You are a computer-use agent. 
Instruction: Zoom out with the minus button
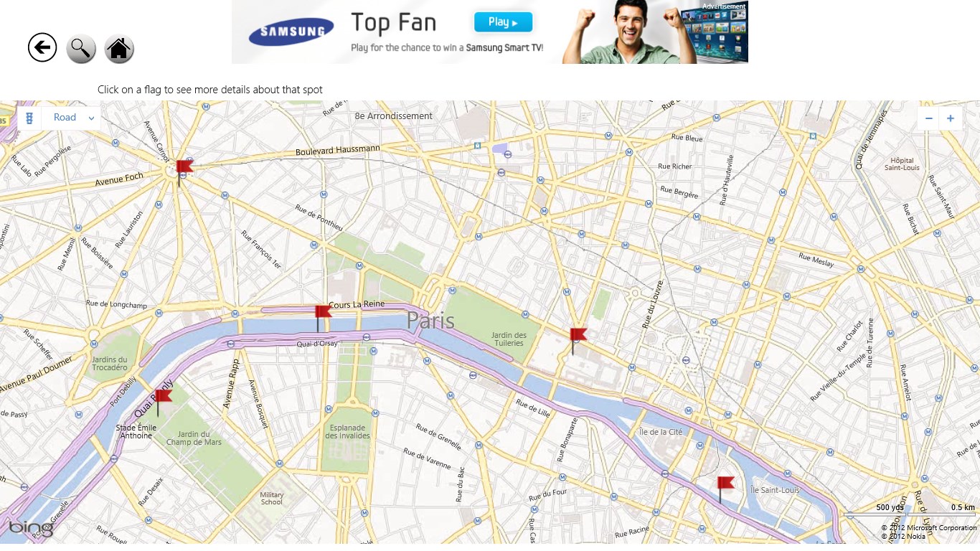(928, 118)
